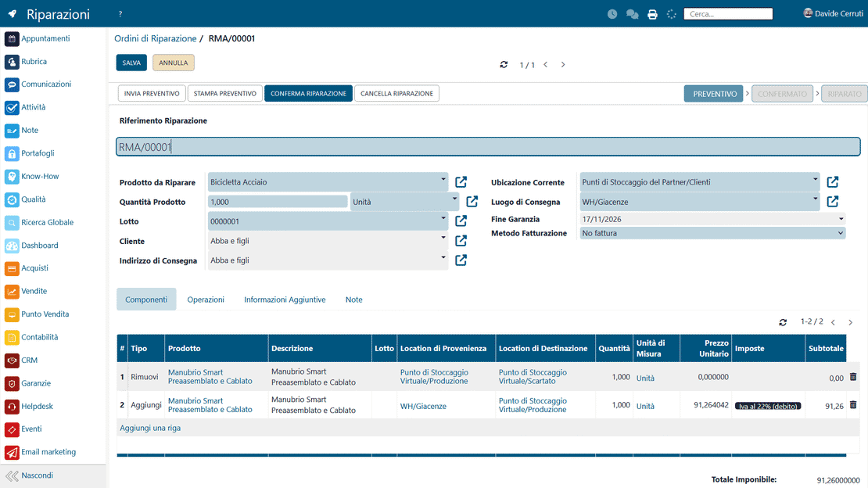Screen dimensions: 868x488
Task: Click the Cerca search field
Action: [x=729, y=14]
